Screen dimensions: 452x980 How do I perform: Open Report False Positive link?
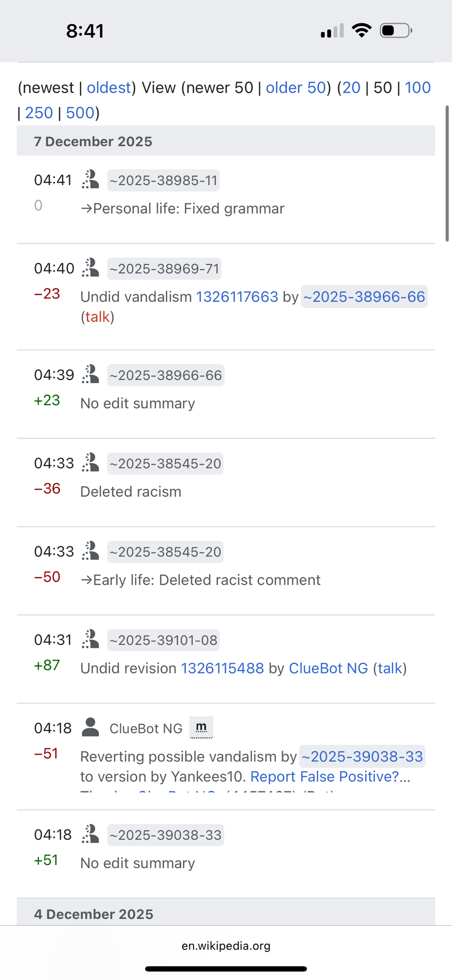click(325, 777)
